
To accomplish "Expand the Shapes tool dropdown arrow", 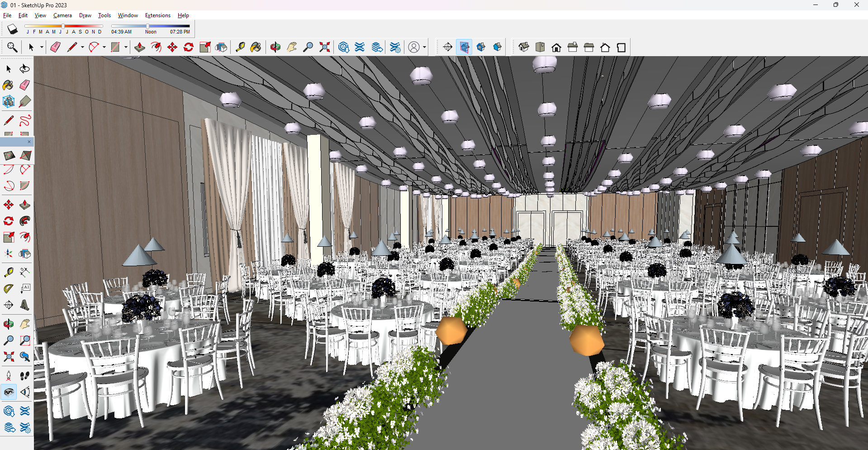I will click(x=126, y=47).
